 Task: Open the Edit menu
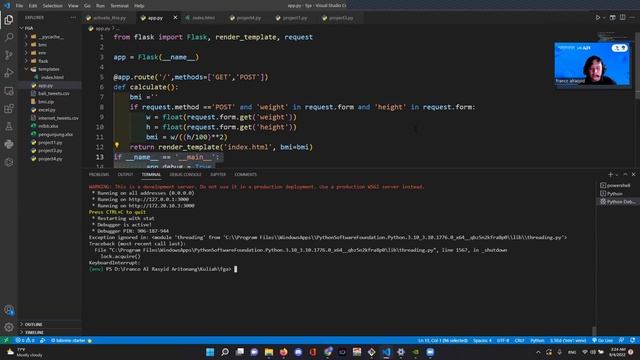click(33, 6)
